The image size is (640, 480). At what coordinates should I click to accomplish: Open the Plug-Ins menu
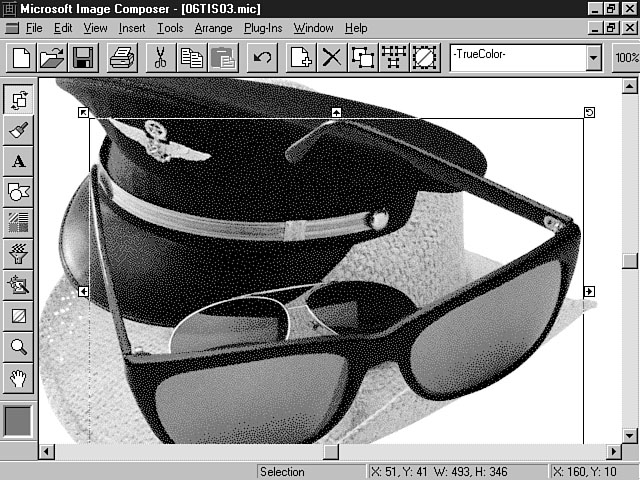tap(262, 28)
